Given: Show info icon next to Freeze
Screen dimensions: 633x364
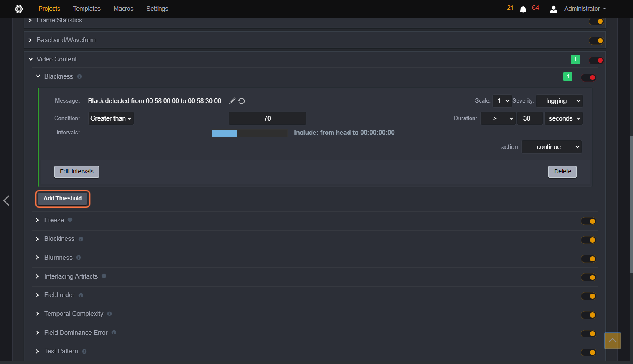Looking at the screenshot, I should click(70, 220).
